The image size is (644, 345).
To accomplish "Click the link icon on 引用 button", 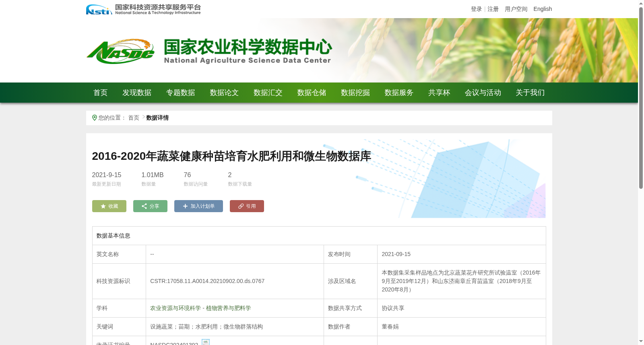I will pos(241,206).
